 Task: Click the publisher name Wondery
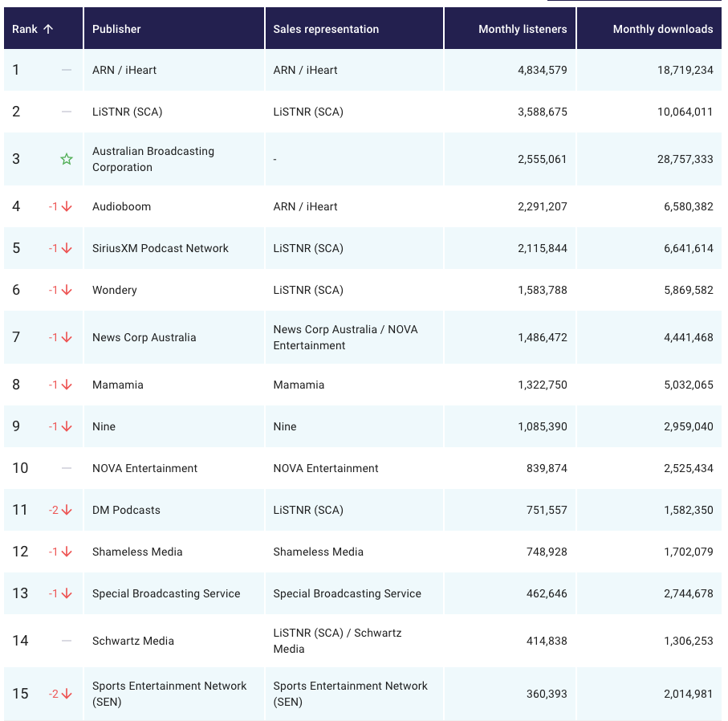[x=115, y=291]
